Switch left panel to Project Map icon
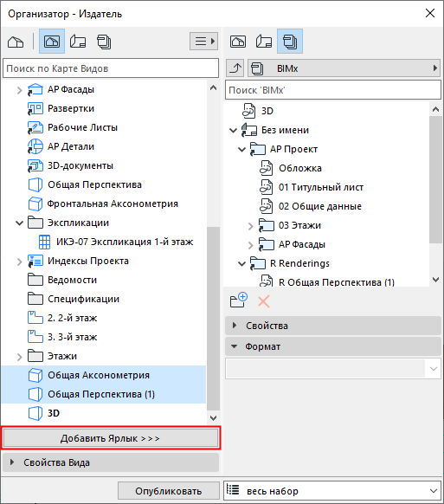The image size is (444, 504). [16, 42]
